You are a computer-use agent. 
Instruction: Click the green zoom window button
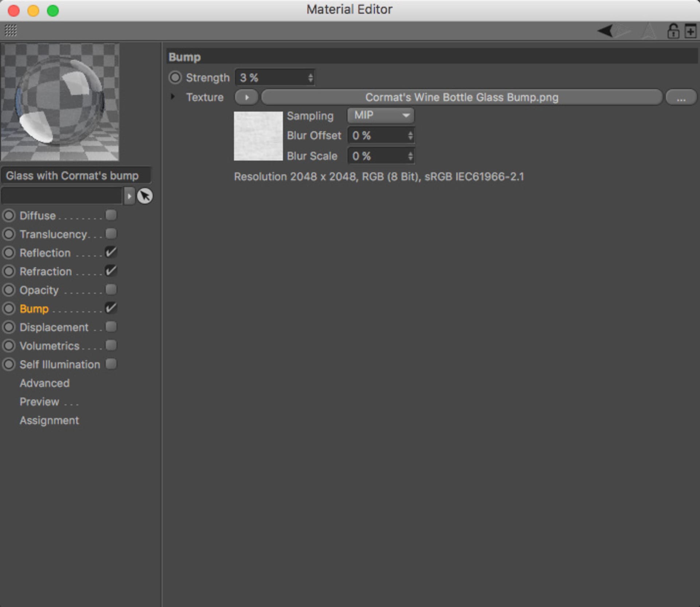(x=53, y=11)
